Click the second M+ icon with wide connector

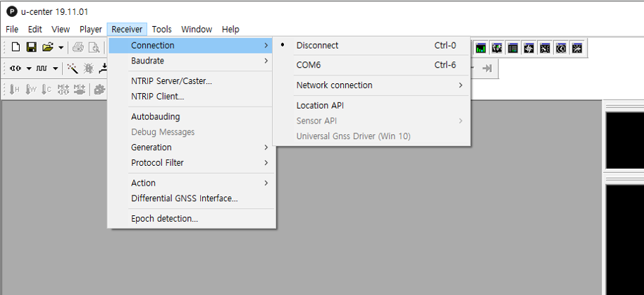80,89
